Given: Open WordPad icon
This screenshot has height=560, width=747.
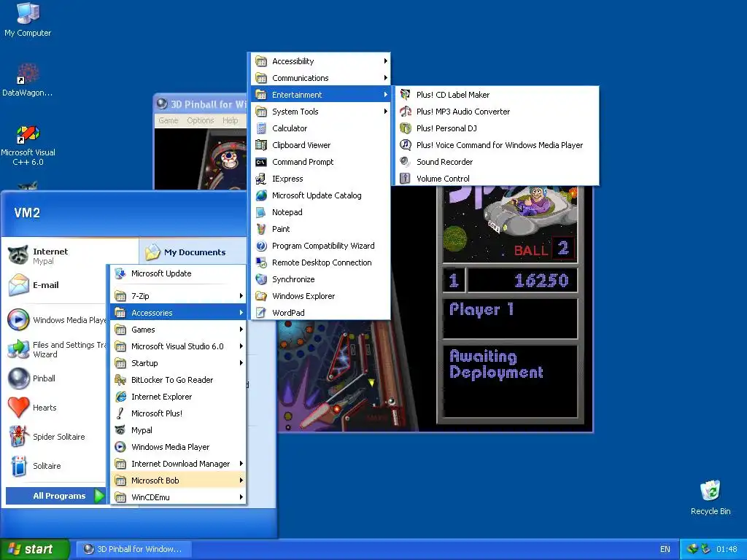Looking at the screenshot, I should (260, 313).
